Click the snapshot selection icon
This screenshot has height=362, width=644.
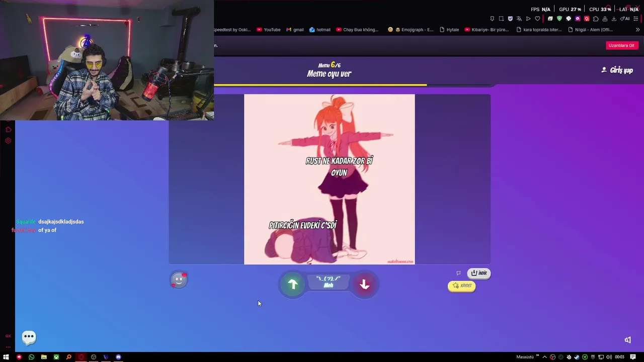(x=501, y=19)
